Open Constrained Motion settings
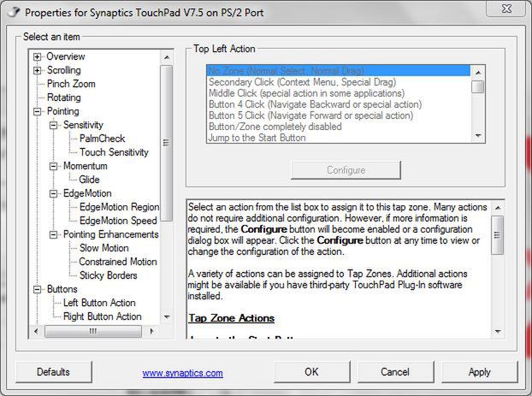 [x=118, y=261]
